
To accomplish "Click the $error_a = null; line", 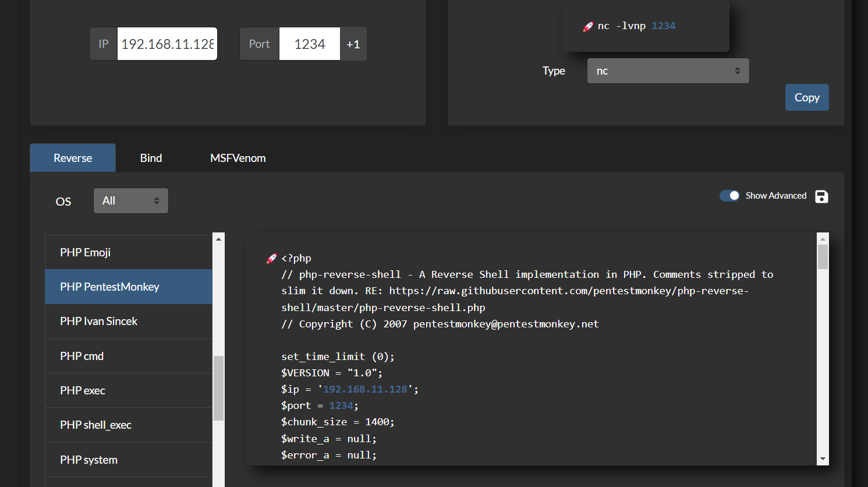I will pos(329,455).
